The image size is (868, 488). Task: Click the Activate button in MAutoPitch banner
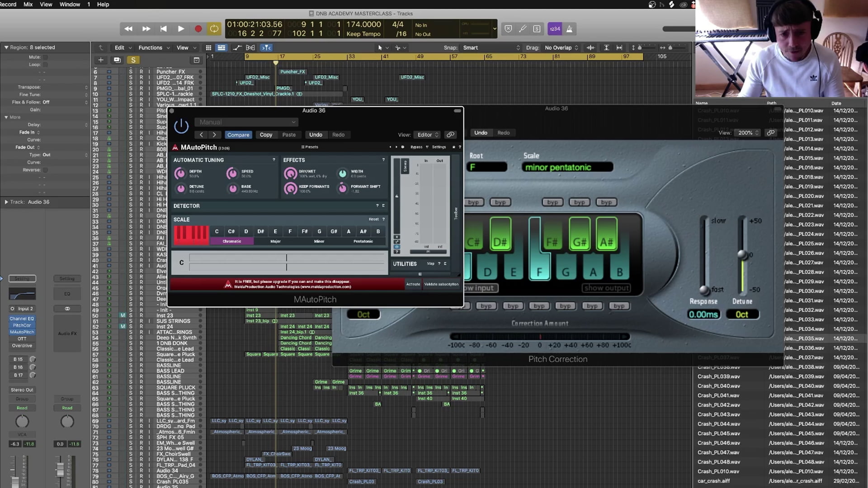(x=413, y=284)
